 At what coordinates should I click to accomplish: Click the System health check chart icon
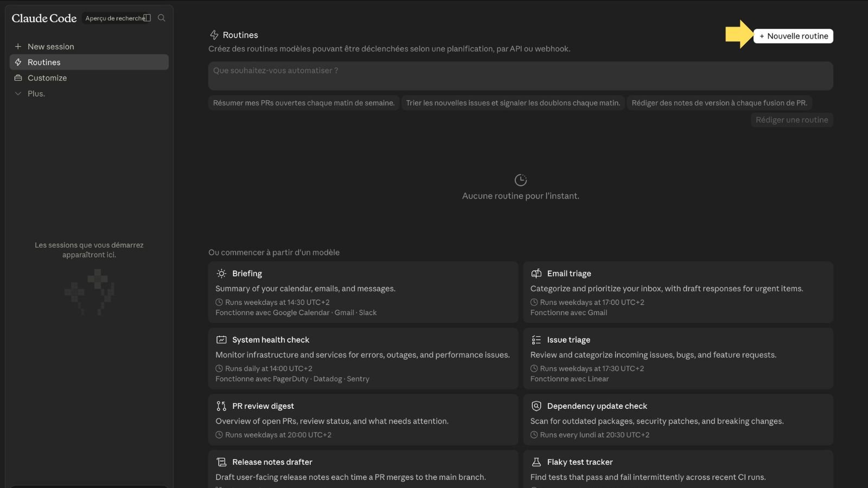(x=221, y=340)
